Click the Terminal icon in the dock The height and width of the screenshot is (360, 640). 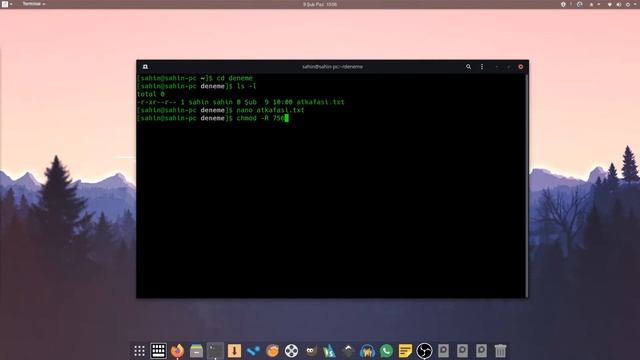pyautogui.click(x=216, y=351)
